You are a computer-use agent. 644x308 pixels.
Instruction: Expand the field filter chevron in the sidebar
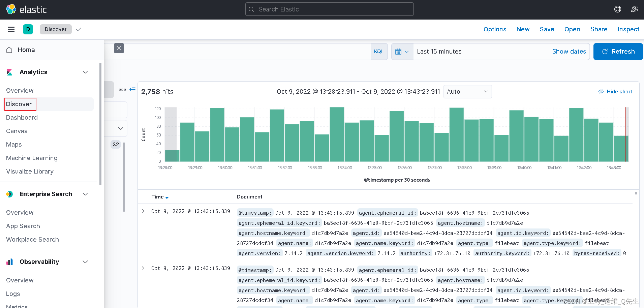[121, 128]
